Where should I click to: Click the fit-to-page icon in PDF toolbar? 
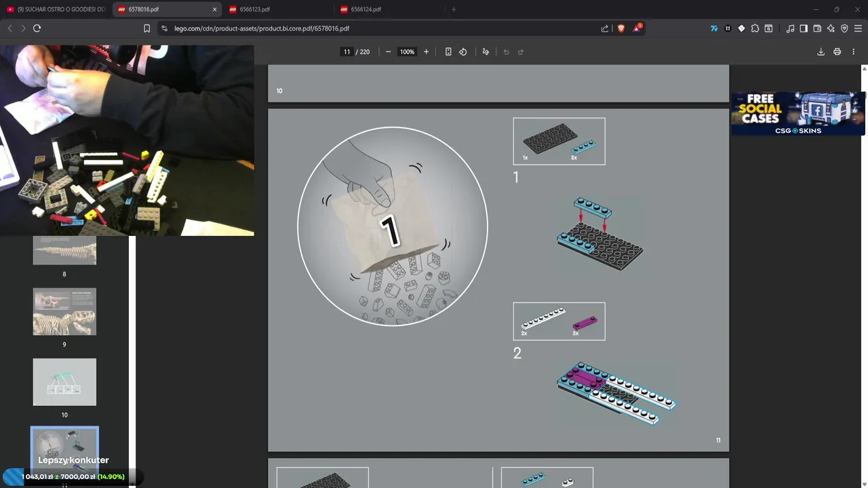[448, 52]
